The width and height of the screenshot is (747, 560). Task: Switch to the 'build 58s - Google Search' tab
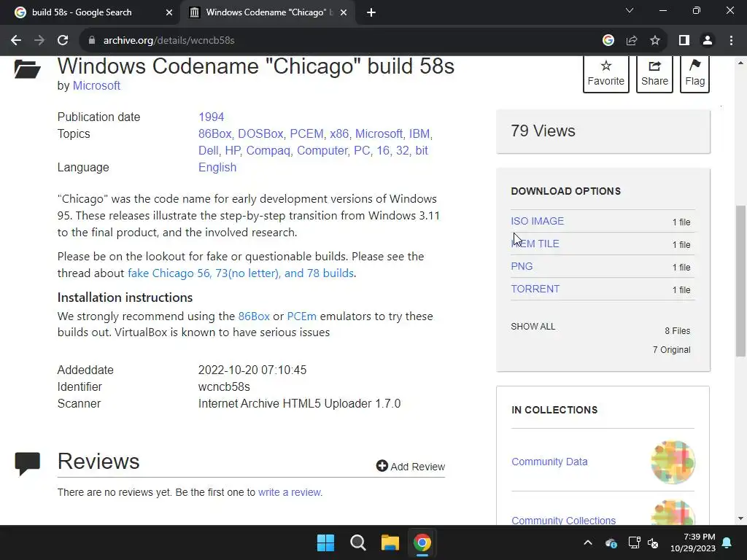coord(90,13)
